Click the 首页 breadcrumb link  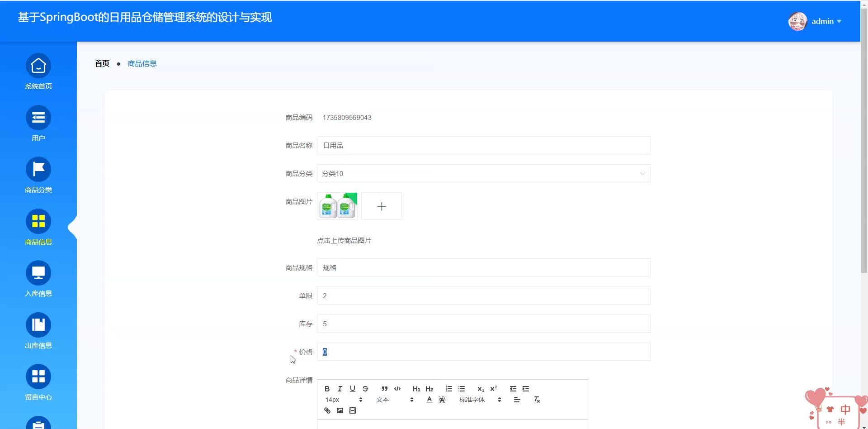(x=102, y=63)
